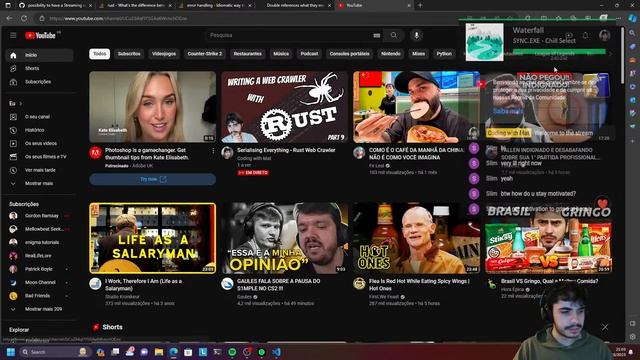This screenshot has height=360, width=640.
Task: Open Flea Is Red Hot video title
Action: (x=419, y=285)
